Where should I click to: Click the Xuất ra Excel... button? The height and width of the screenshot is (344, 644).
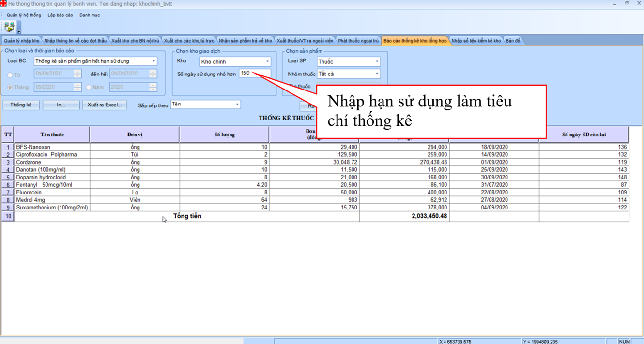pos(104,105)
